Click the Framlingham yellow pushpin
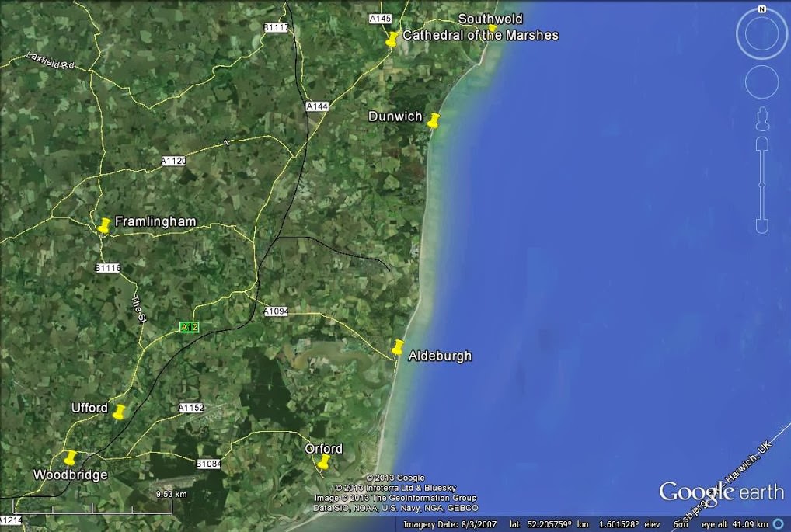791x532 pixels. point(103,225)
